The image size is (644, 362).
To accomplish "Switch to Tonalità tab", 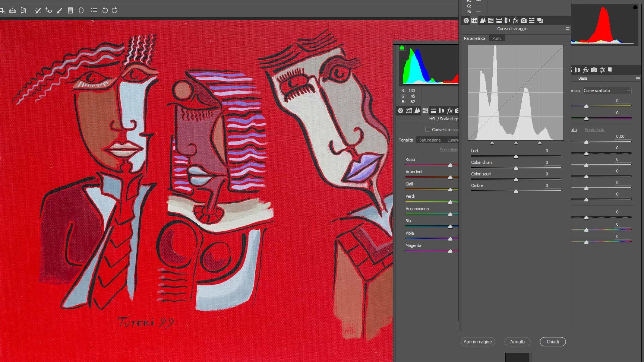I will (x=406, y=140).
